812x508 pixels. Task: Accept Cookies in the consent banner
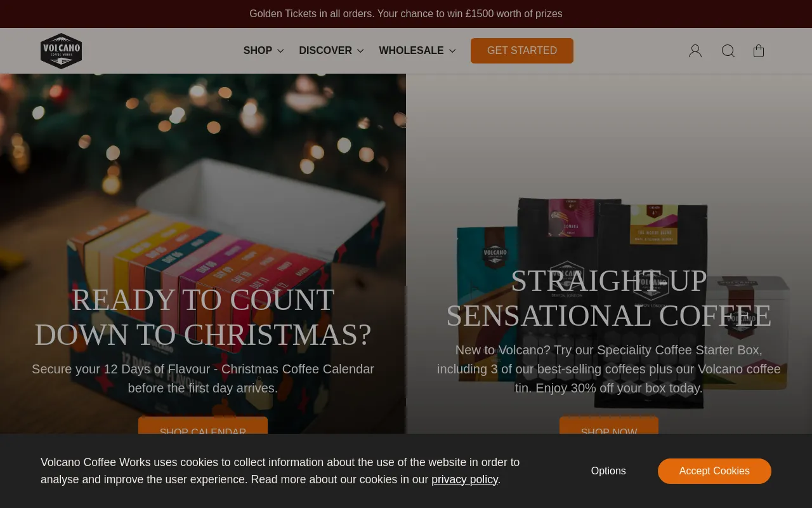[714, 471]
